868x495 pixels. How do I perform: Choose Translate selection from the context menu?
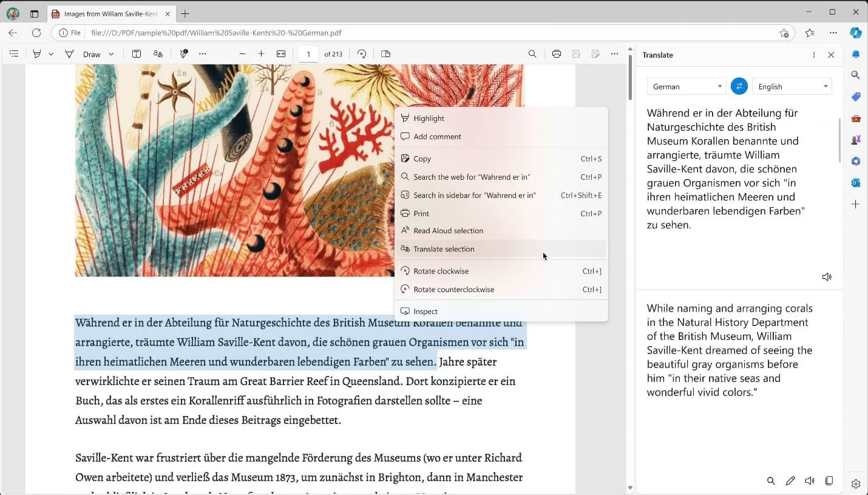pos(444,249)
